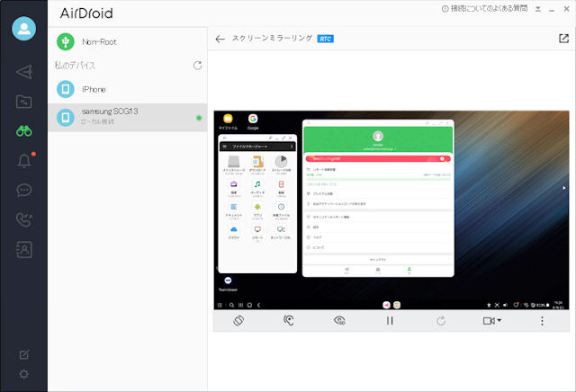Image resolution: width=576 pixels, height=392 pixels.
Task: Open the screen recording camera dropdown
Action: pos(492,321)
